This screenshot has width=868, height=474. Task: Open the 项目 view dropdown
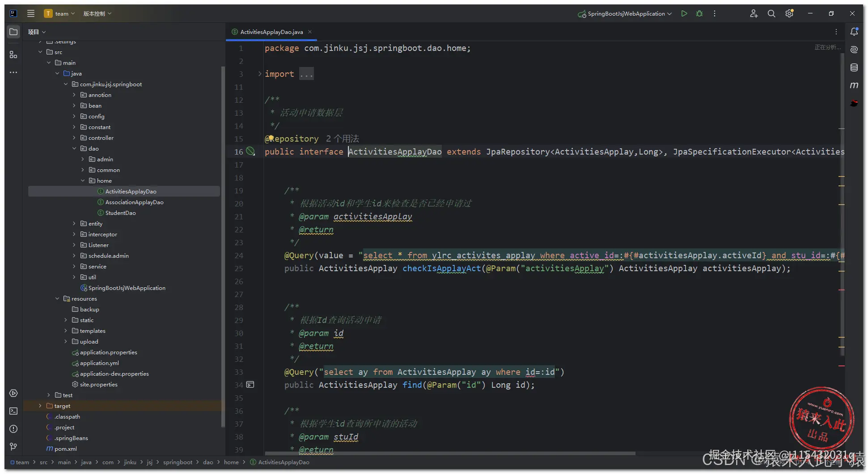(37, 32)
